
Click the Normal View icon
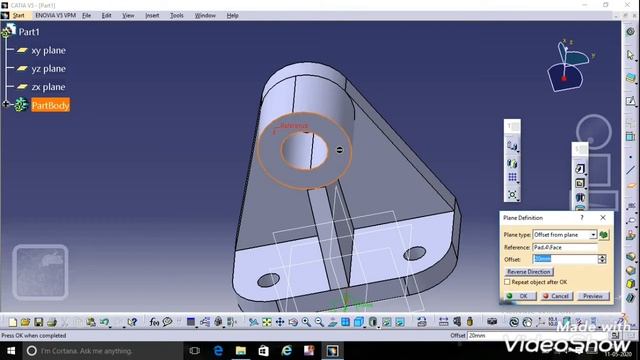[x=332, y=322]
